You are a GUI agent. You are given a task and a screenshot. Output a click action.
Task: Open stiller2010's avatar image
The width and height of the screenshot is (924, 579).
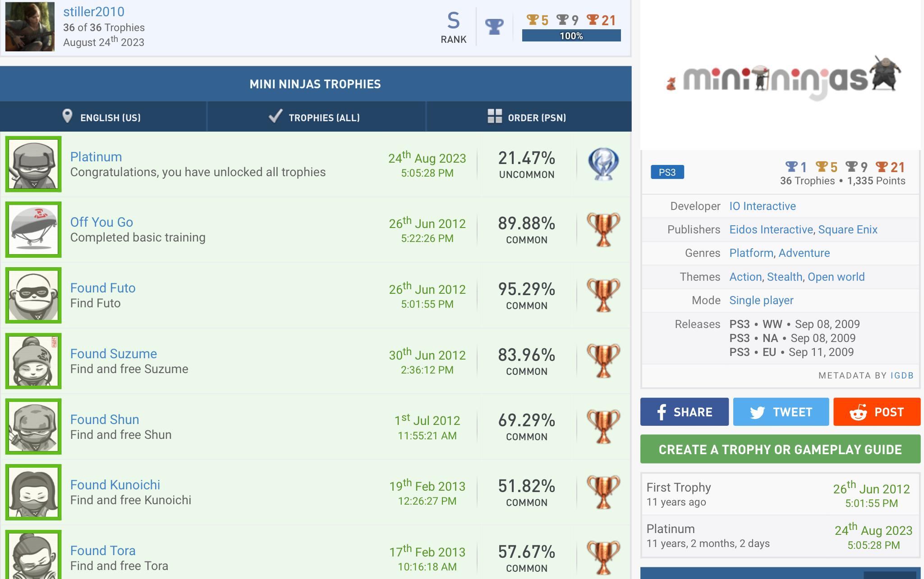pos(30,27)
